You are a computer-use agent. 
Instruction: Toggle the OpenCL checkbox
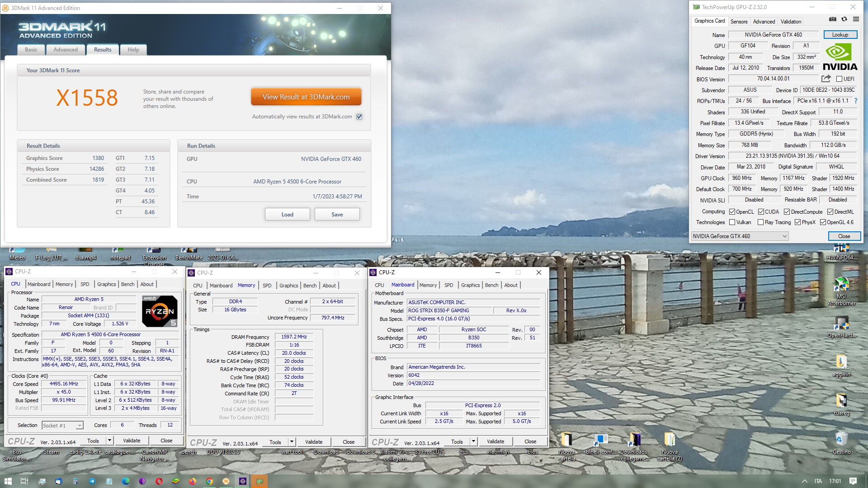(732, 212)
